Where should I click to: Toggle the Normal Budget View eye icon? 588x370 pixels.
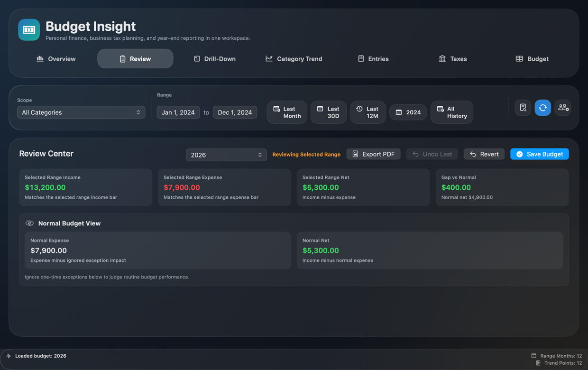coord(29,223)
